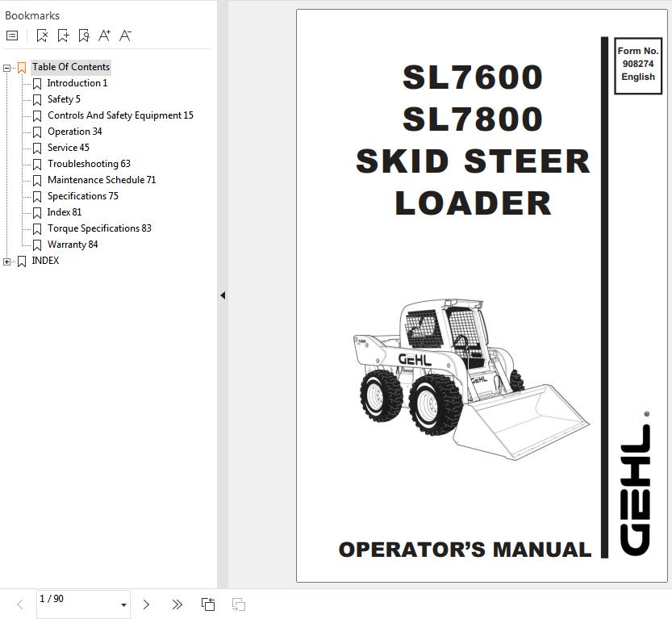
Task: Open the bookmarks options list icon
Action: (12, 36)
